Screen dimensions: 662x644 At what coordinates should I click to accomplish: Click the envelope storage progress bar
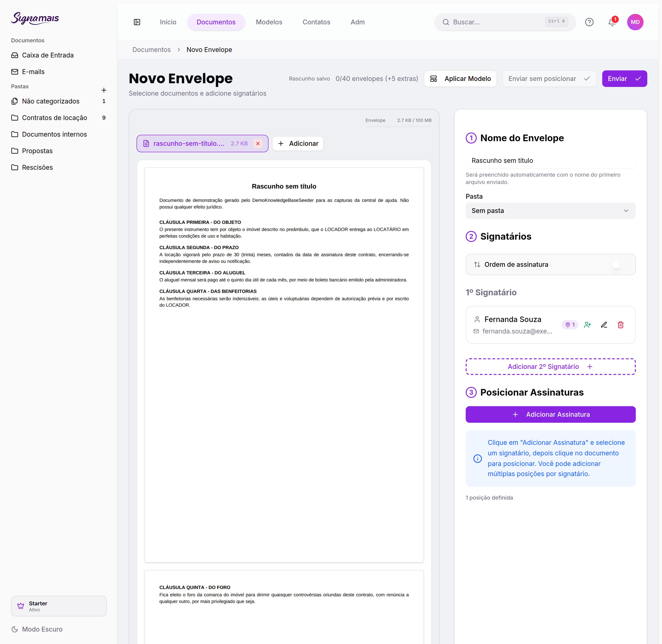398,126
